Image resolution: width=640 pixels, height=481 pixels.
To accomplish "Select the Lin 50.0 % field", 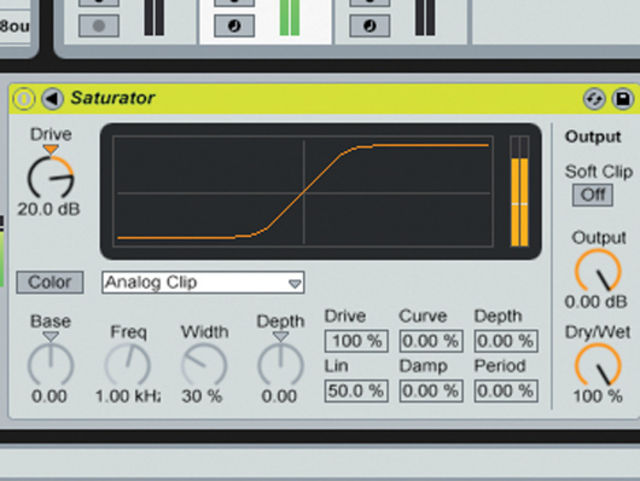I will point(356,391).
